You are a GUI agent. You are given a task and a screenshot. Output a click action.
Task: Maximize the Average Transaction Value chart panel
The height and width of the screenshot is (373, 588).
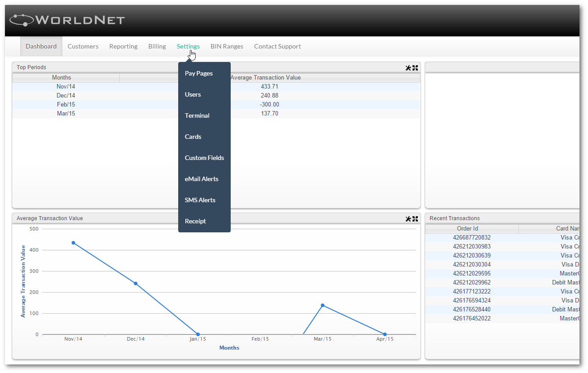pos(415,219)
